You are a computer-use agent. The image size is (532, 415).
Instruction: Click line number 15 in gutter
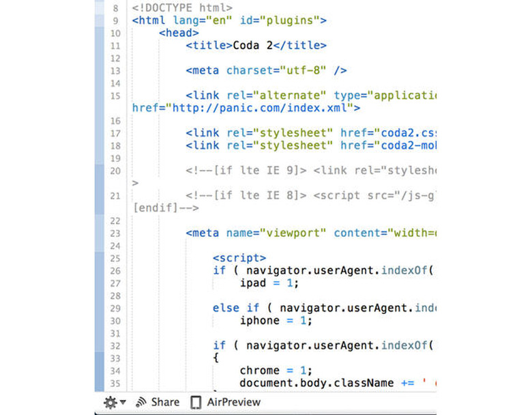pos(115,96)
